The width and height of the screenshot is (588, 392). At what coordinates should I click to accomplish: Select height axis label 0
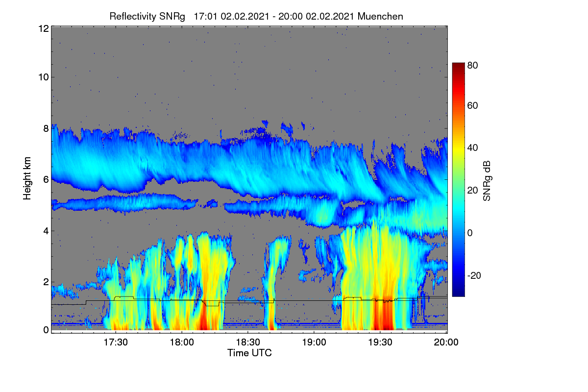46,330
